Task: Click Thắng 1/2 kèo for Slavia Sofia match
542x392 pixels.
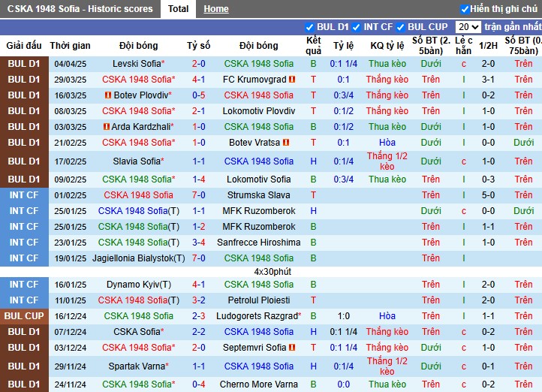Action: tap(387, 161)
